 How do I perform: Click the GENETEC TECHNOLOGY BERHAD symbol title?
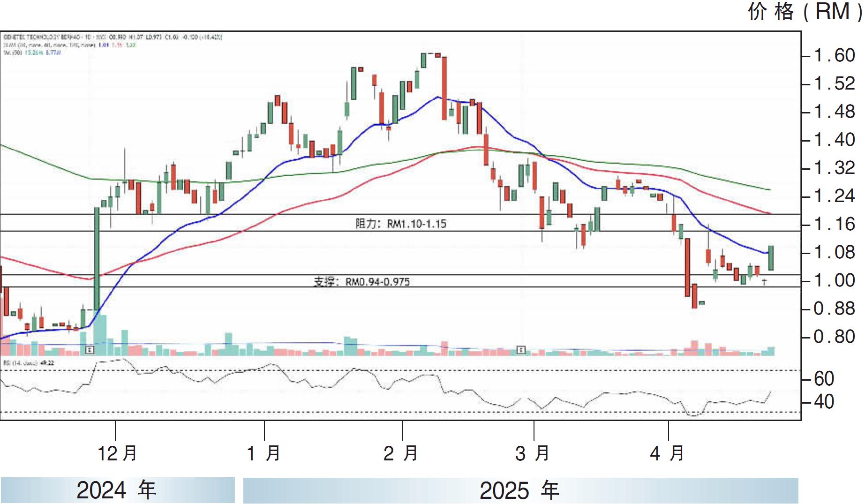point(41,37)
